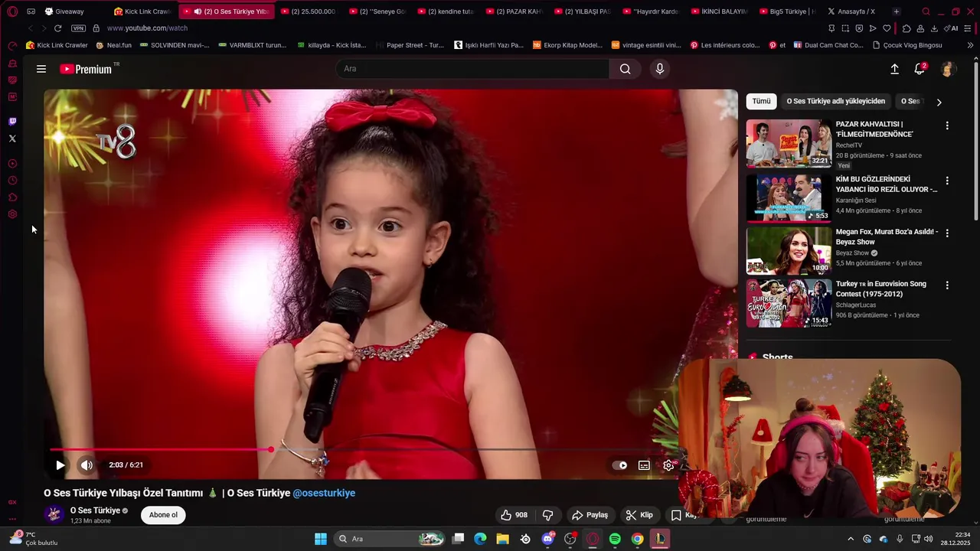Open options for the Turkey in Eurovision video
This screenshot has height=551, width=980.
click(x=947, y=285)
